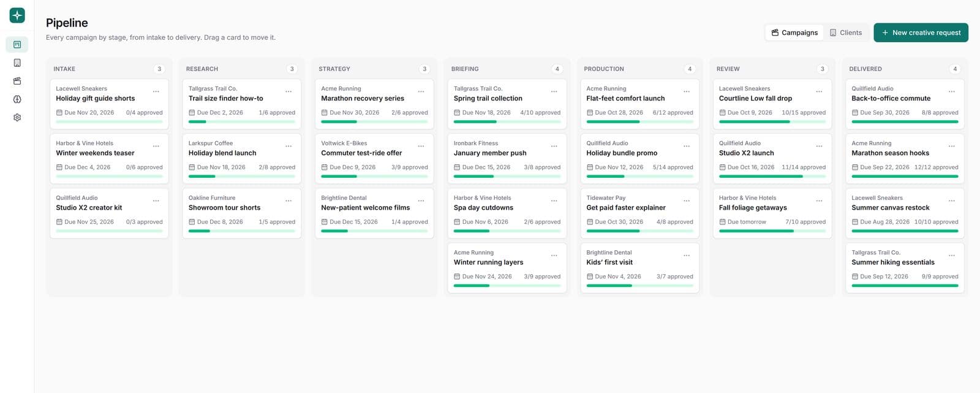Click the progress bar on Studio X2 launch
Viewport: 980px width, 393px height.
click(772, 177)
